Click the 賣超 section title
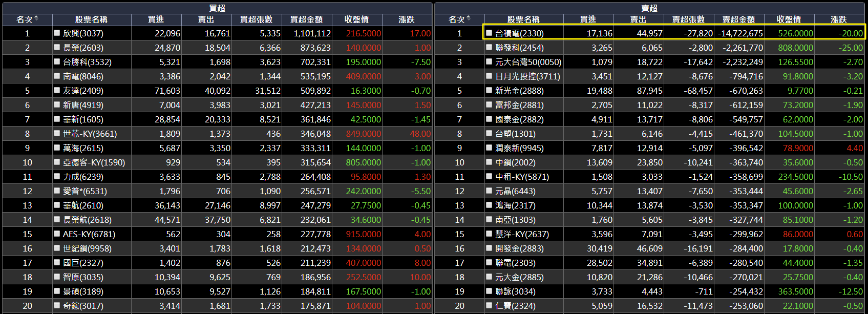This screenshot has height=314, width=868. [649, 8]
